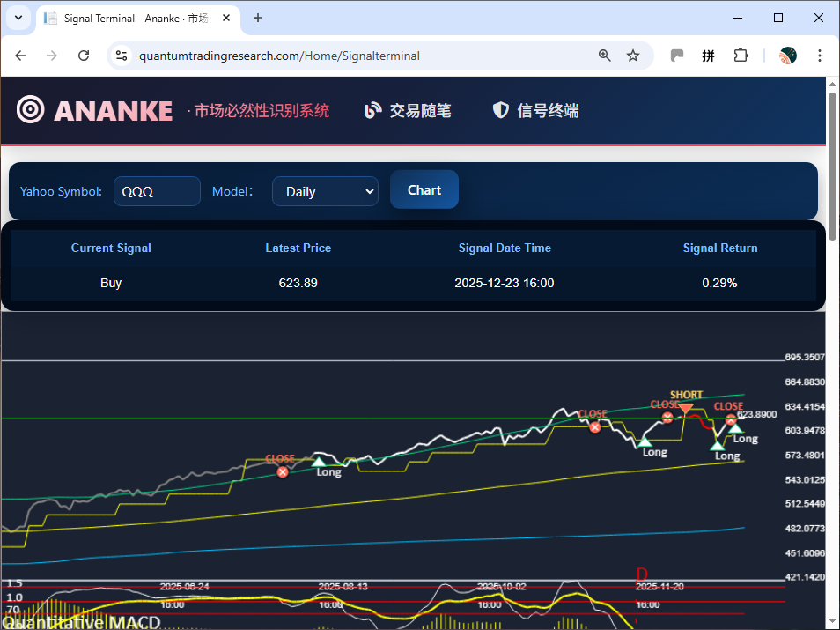This screenshot has width=840, height=630.
Task: Click the 2025-12-23 16:00 signal date
Action: click(x=505, y=283)
